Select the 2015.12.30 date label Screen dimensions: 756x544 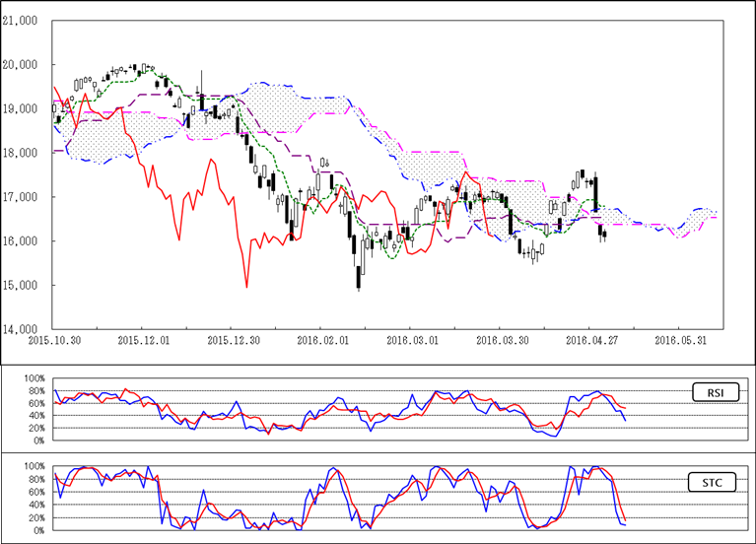233,340
